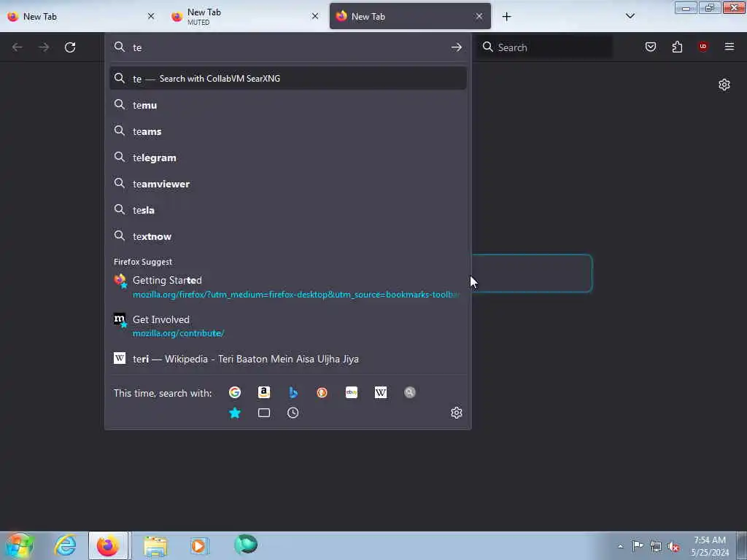The image size is (747, 560).
Task: Open the Firefox application menu
Action: pyautogui.click(x=729, y=47)
